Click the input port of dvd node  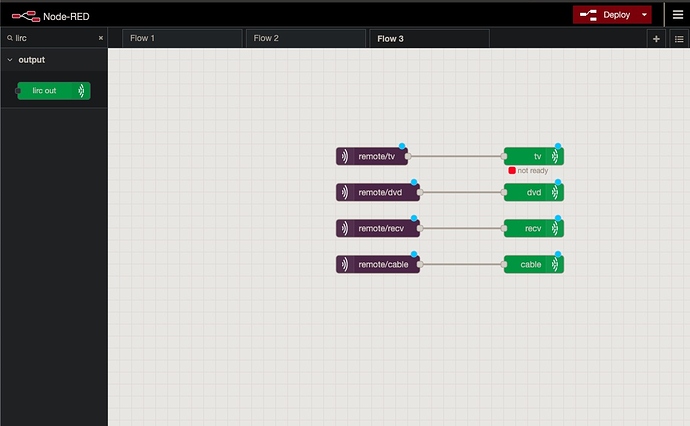[x=504, y=192]
